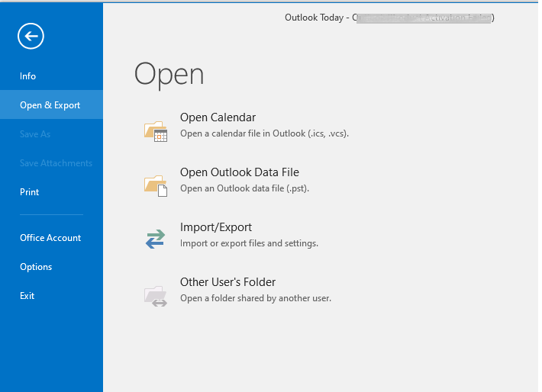The width and height of the screenshot is (542, 392).
Task: Click 'Import or export files and settings' text
Action: [x=249, y=243]
